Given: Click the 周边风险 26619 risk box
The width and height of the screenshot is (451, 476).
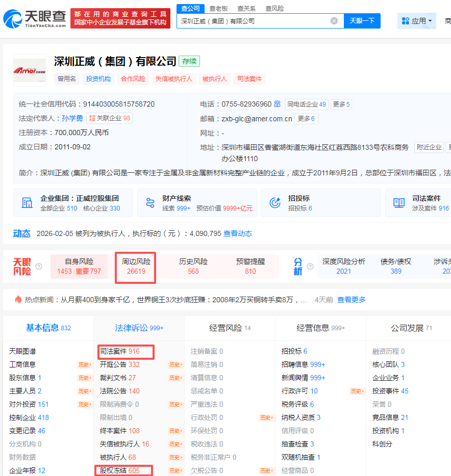Looking at the screenshot, I should 136,267.
